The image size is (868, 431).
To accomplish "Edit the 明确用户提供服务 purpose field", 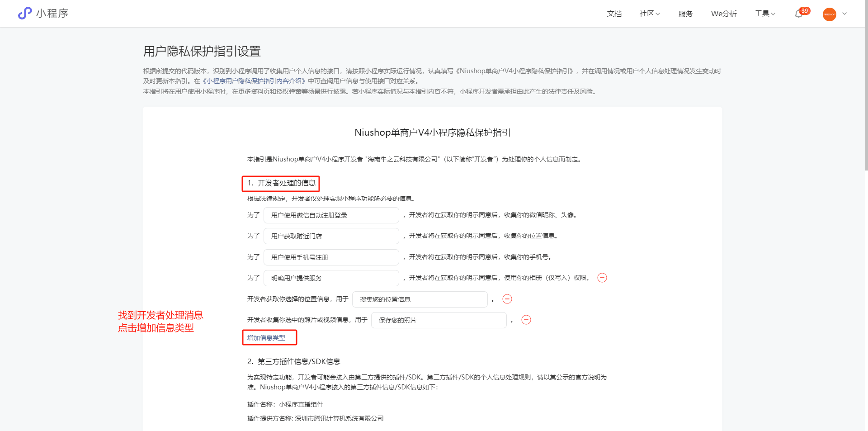I will pos(331,278).
